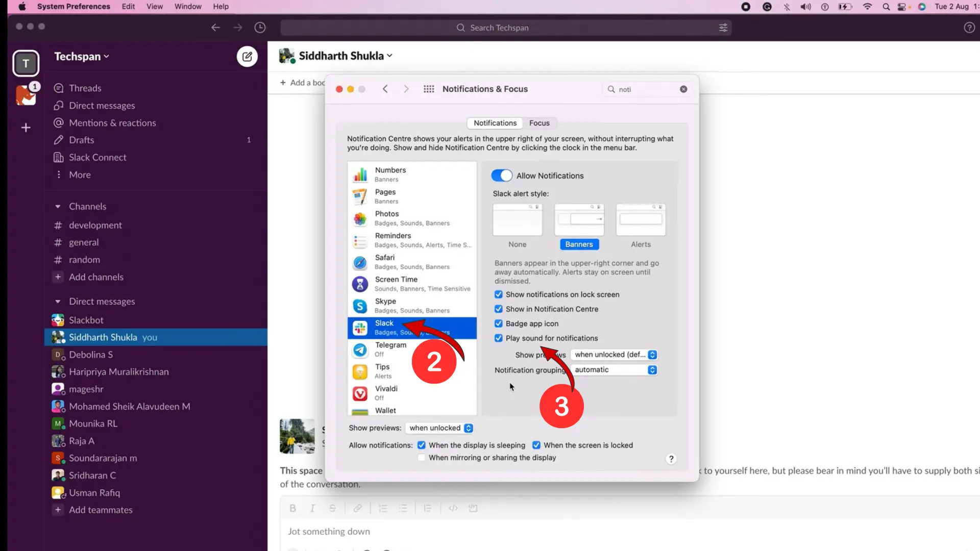Open Slack Connect
Image resolution: width=980 pixels, height=551 pixels.
click(97, 157)
